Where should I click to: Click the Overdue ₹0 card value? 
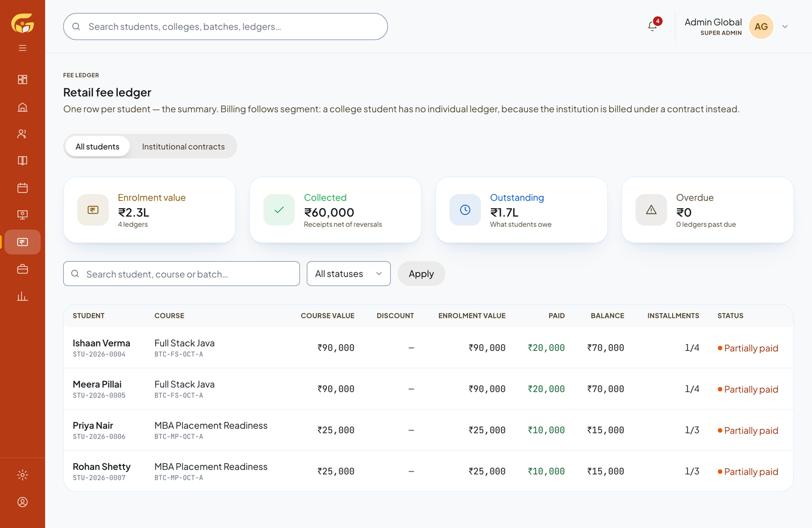pos(683,213)
